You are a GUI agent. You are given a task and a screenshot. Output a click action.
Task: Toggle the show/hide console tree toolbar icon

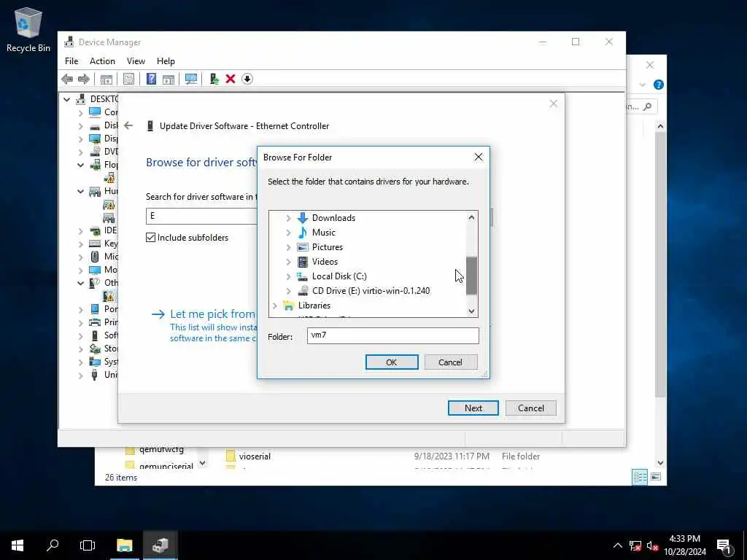[x=107, y=79]
